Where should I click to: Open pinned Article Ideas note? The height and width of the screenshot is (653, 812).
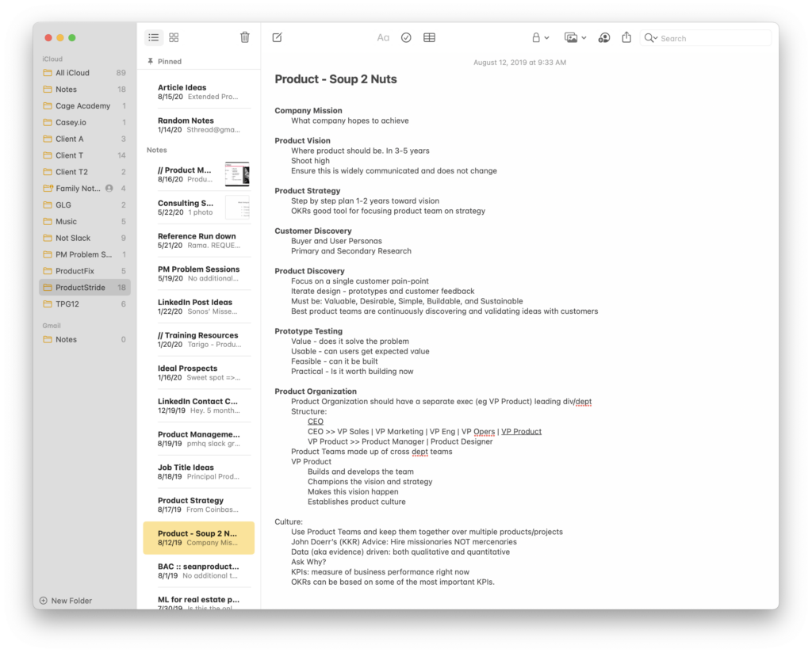[199, 92]
